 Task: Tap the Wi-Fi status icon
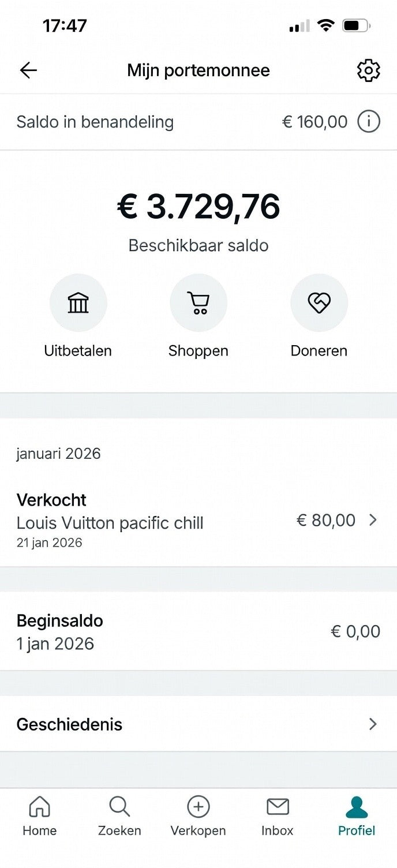click(x=326, y=25)
